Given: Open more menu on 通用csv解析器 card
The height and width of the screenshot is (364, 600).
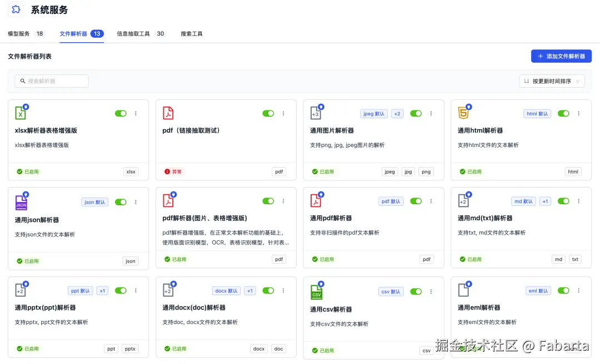Looking at the screenshot, I should click(x=431, y=291).
